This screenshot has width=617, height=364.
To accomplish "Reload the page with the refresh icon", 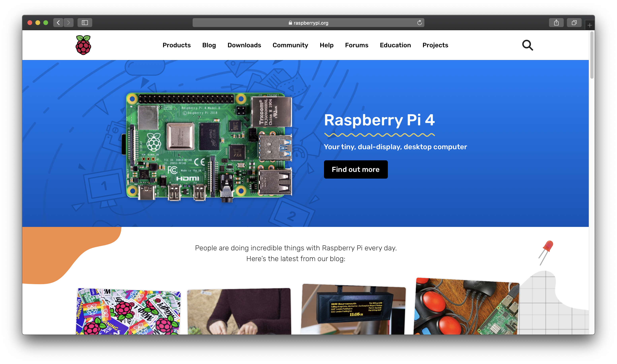I will pyautogui.click(x=419, y=23).
